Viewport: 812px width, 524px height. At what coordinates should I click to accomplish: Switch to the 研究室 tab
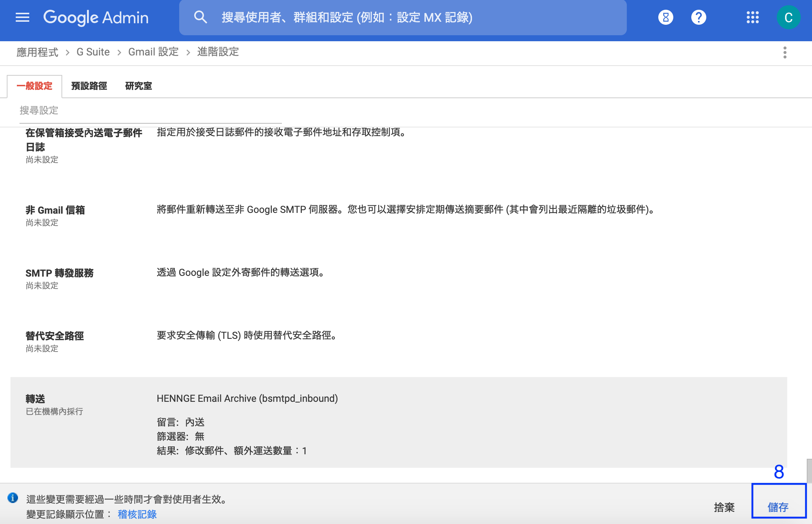(x=139, y=86)
